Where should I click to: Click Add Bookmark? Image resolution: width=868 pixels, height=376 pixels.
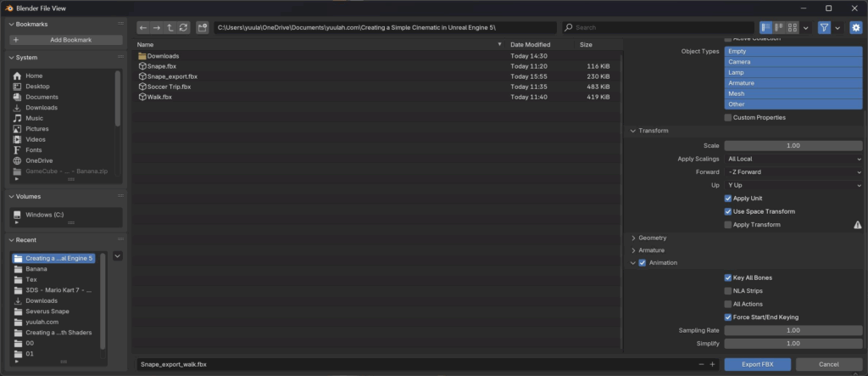click(66, 40)
